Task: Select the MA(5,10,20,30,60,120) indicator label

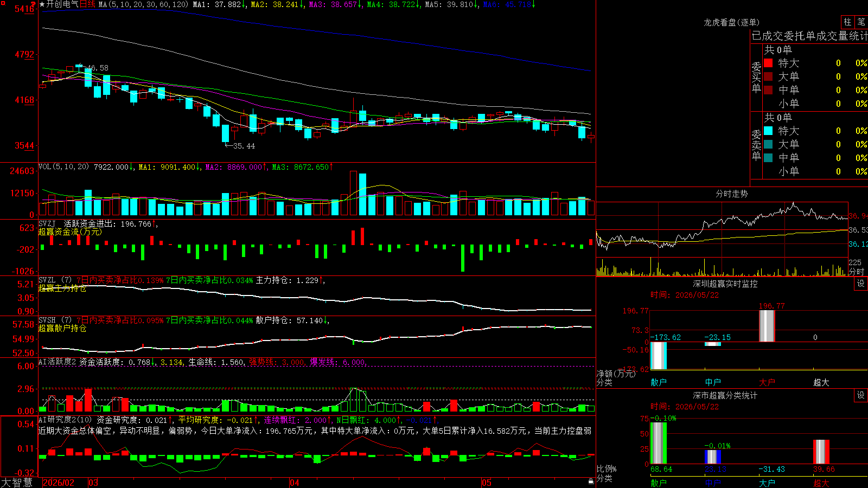Action: tap(143, 4)
